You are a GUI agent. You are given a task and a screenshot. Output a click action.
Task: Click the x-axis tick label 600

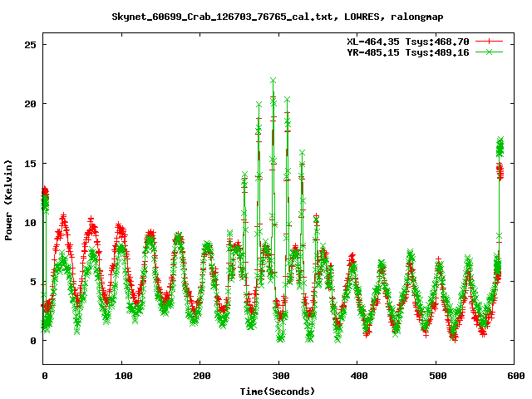pyautogui.click(x=516, y=376)
